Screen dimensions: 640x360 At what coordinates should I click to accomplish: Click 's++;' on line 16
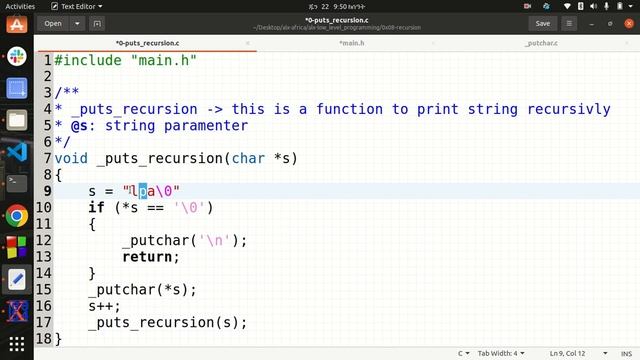coord(104,306)
